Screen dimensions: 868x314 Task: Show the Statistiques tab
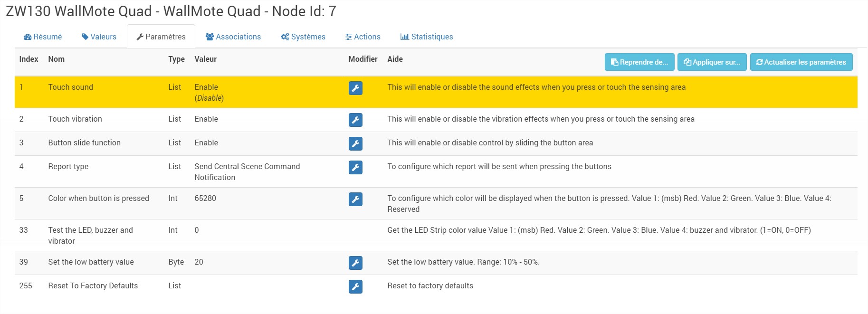pyautogui.click(x=427, y=37)
